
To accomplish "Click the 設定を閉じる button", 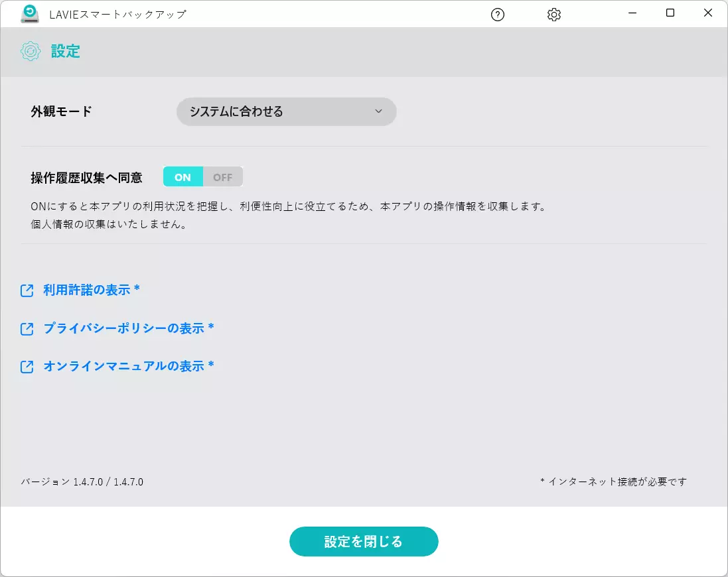I will pyautogui.click(x=364, y=541).
